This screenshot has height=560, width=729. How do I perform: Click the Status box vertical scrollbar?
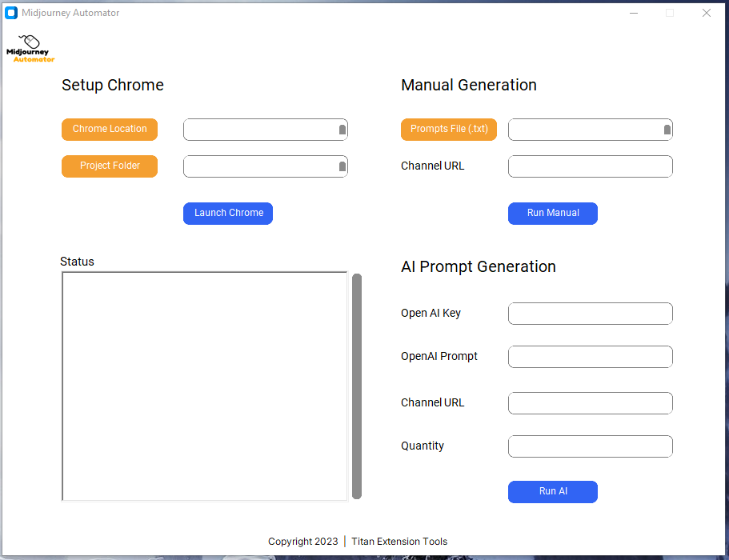(x=357, y=386)
